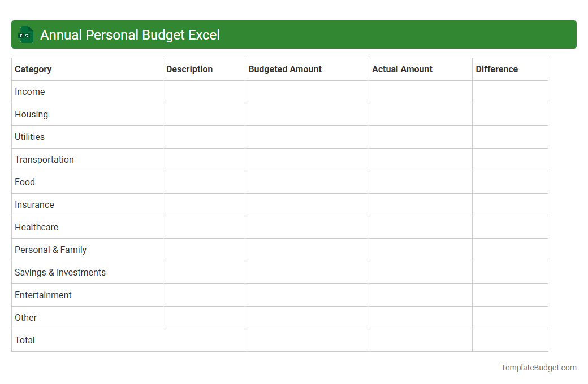This screenshot has width=588, height=384.
Task: Click the Difference column header
Action: (496, 69)
